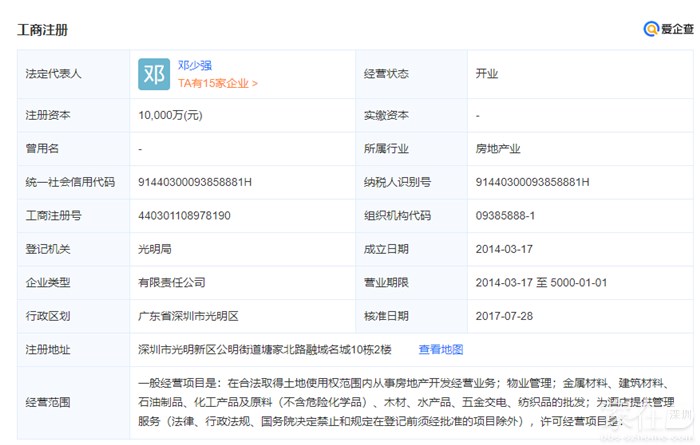Click approval date 2017-07-28
This screenshot has width=700, height=445.
coord(504,316)
